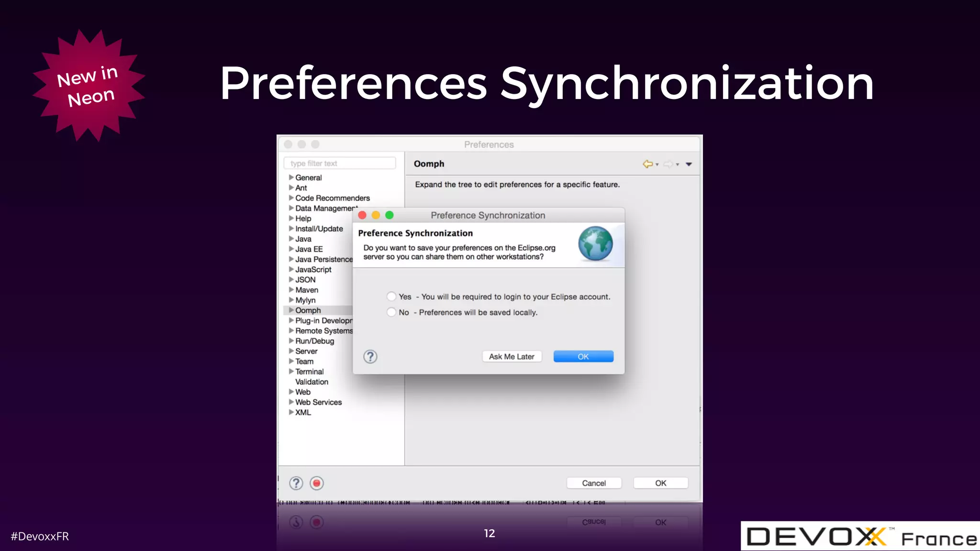Expand the Code Recommenders node

click(x=291, y=198)
